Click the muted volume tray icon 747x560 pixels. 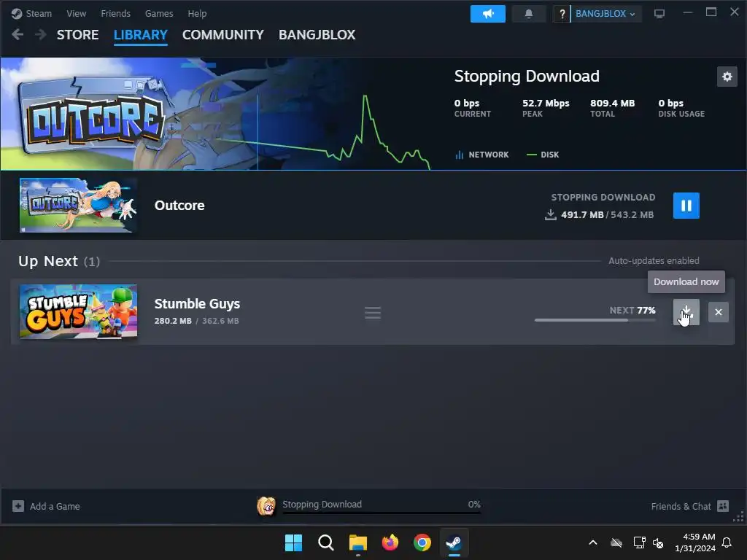coord(658,542)
